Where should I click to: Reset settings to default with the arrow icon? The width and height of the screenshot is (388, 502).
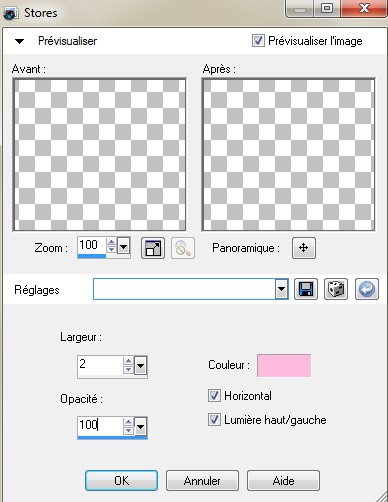coord(367,289)
